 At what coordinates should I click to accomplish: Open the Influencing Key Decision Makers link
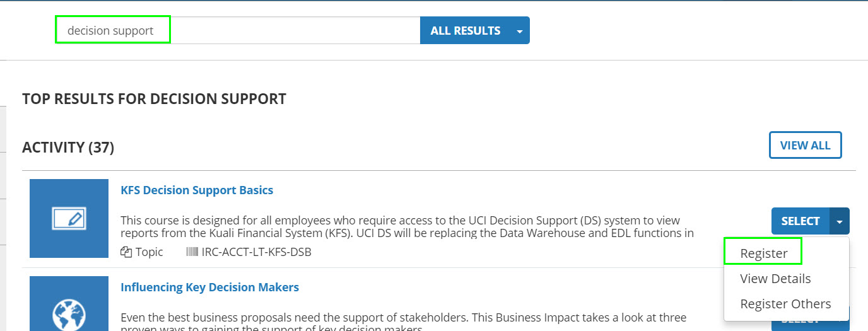(x=209, y=287)
